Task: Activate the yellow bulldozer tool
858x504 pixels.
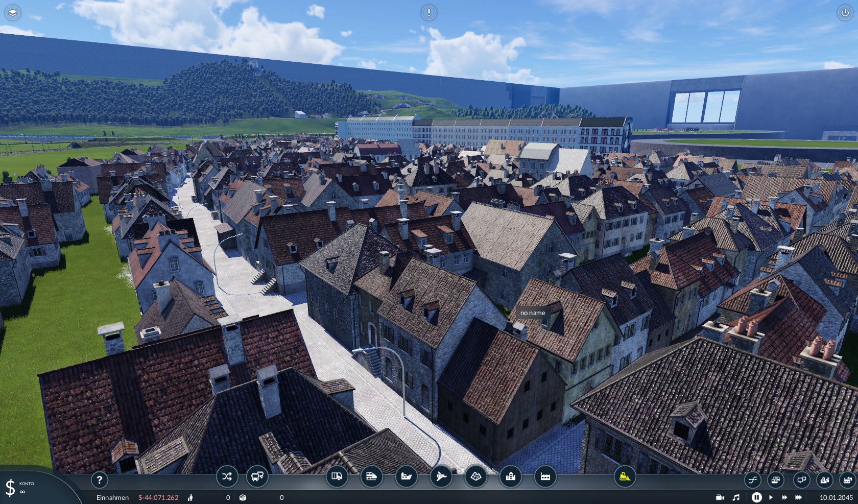Action: [x=625, y=476]
